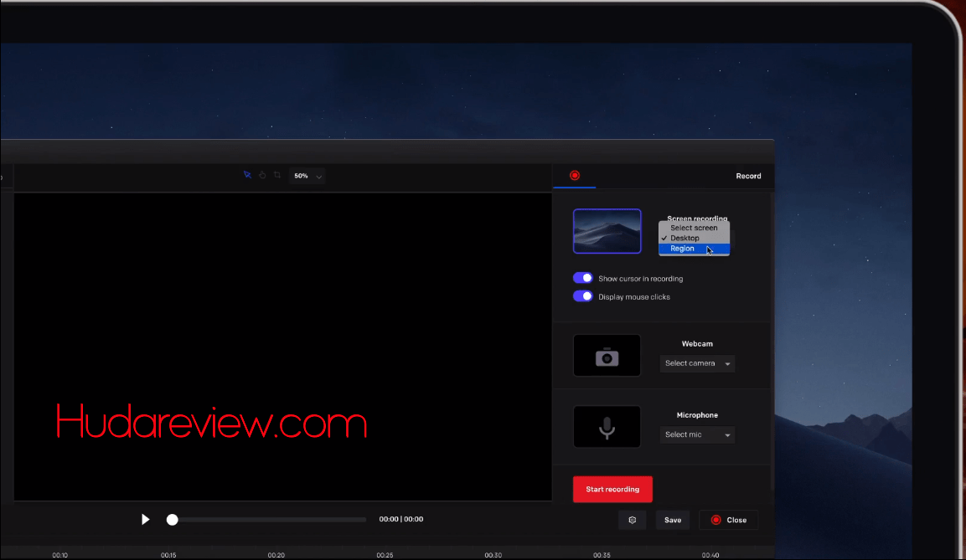Screen dimensions: 966x560
Task: Jump to 00:40 on the timeline
Action: [x=710, y=555]
